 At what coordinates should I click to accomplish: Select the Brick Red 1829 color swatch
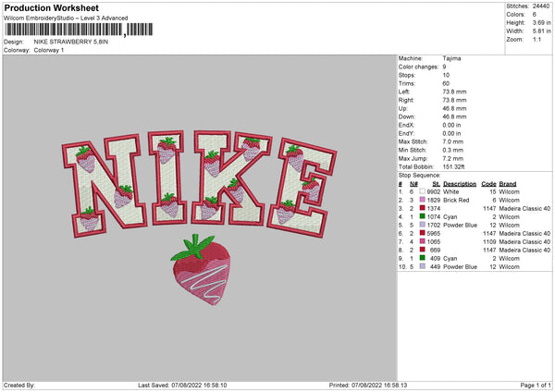click(423, 200)
